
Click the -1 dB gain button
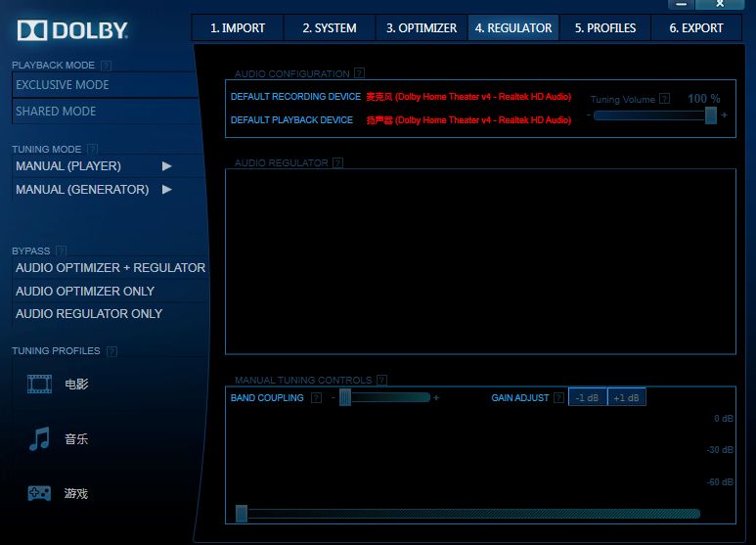click(x=587, y=397)
